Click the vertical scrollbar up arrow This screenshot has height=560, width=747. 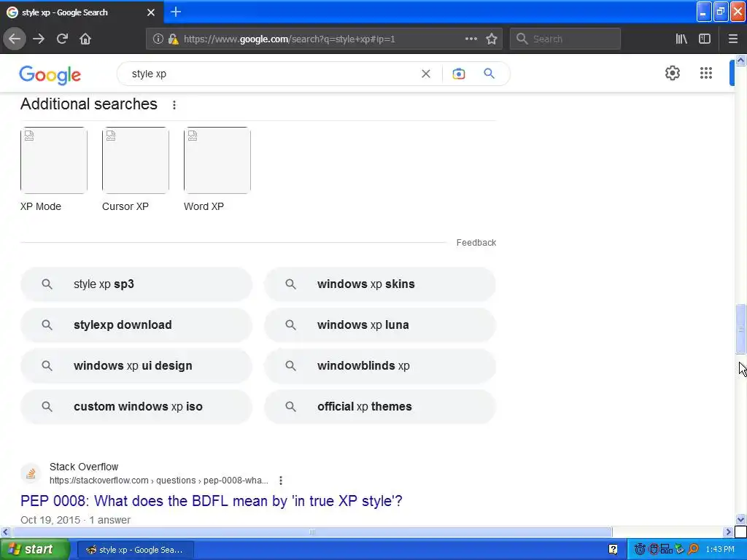[x=740, y=60]
